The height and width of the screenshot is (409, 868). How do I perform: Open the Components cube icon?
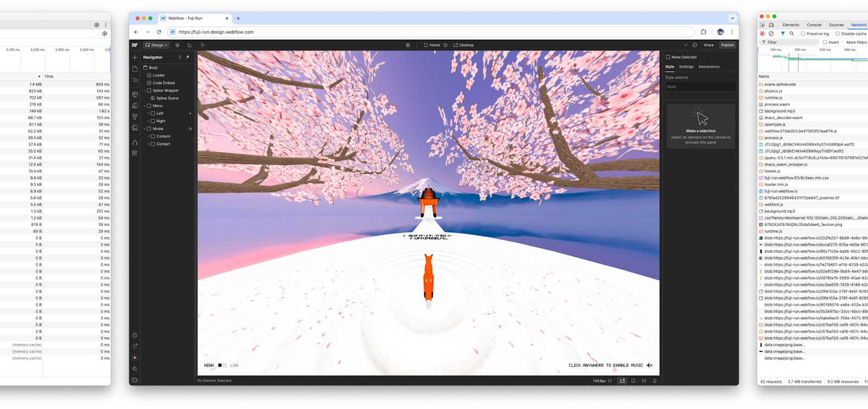135,95
